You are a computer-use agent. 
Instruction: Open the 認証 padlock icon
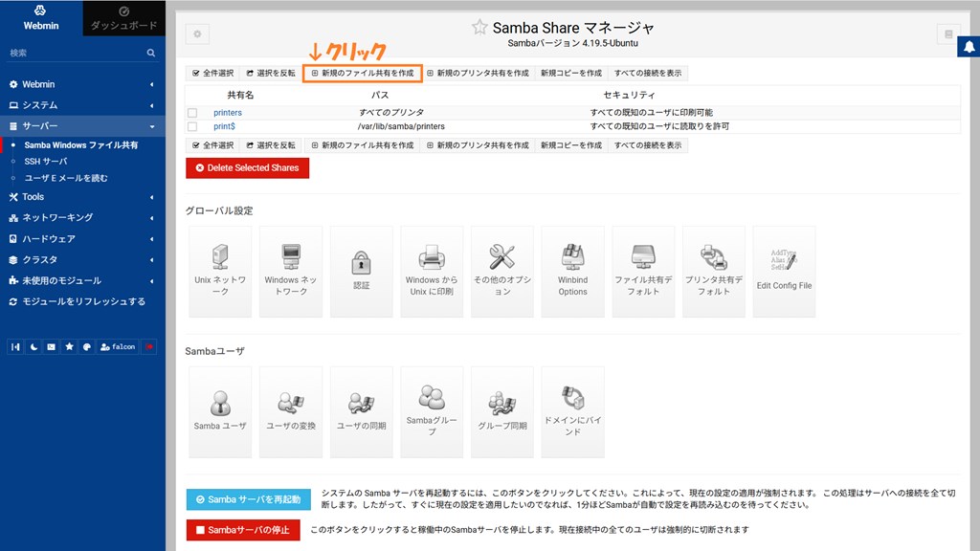(x=361, y=271)
